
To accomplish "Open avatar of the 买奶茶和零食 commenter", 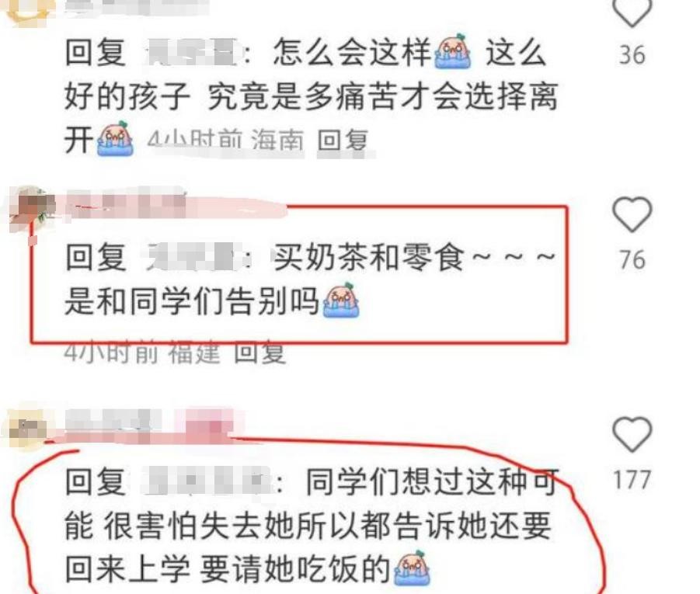I will pyautogui.click(x=32, y=207).
